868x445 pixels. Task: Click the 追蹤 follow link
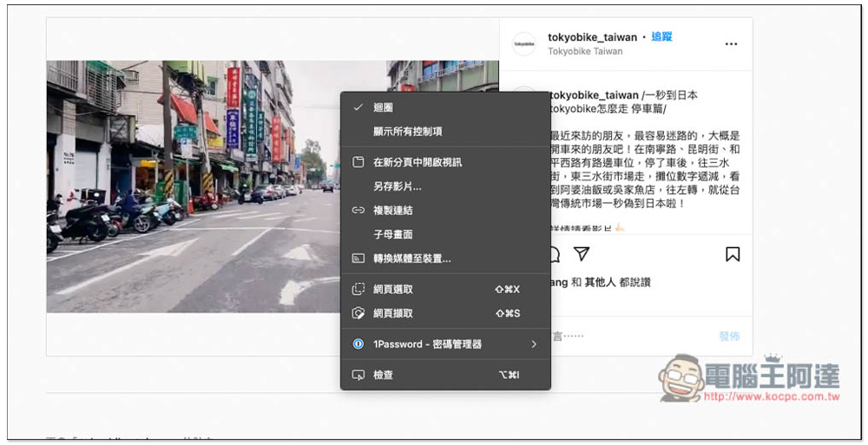click(661, 36)
